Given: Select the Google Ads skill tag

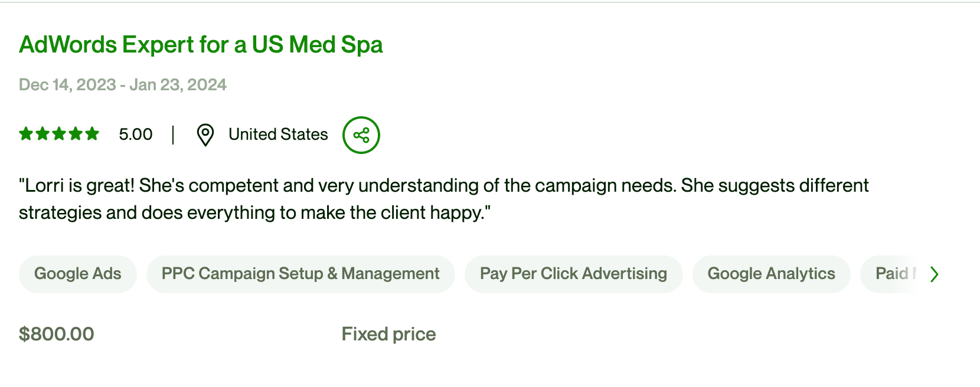Looking at the screenshot, I should [77, 274].
